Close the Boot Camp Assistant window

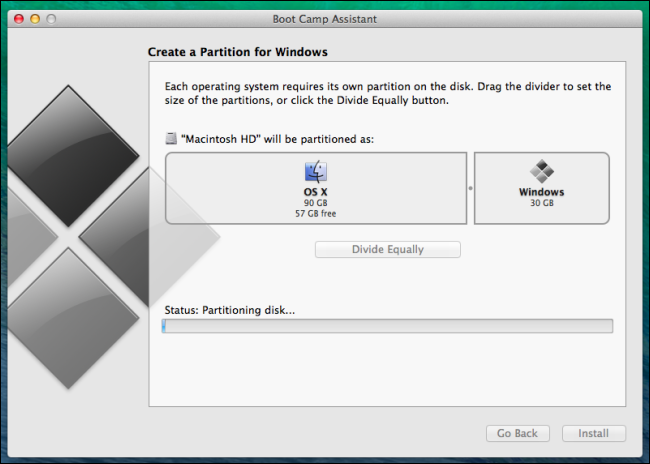19,19
